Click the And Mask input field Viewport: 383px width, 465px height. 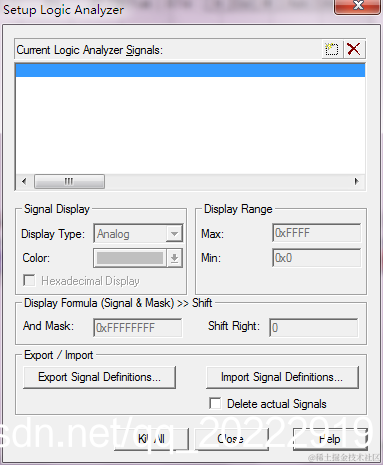(x=138, y=327)
